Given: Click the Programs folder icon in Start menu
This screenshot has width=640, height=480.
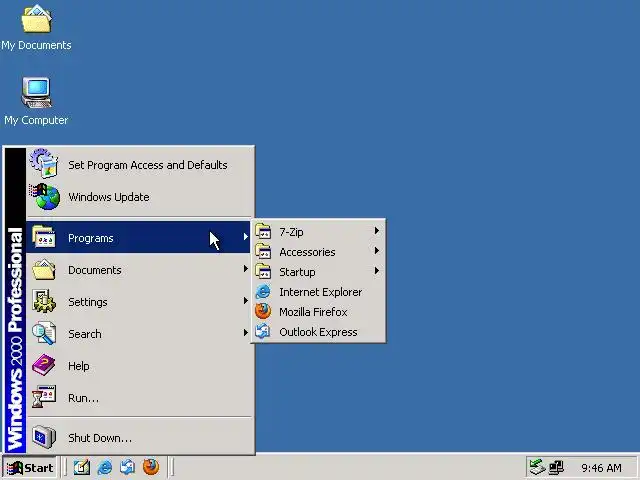Looking at the screenshot, I should [44, 237].
